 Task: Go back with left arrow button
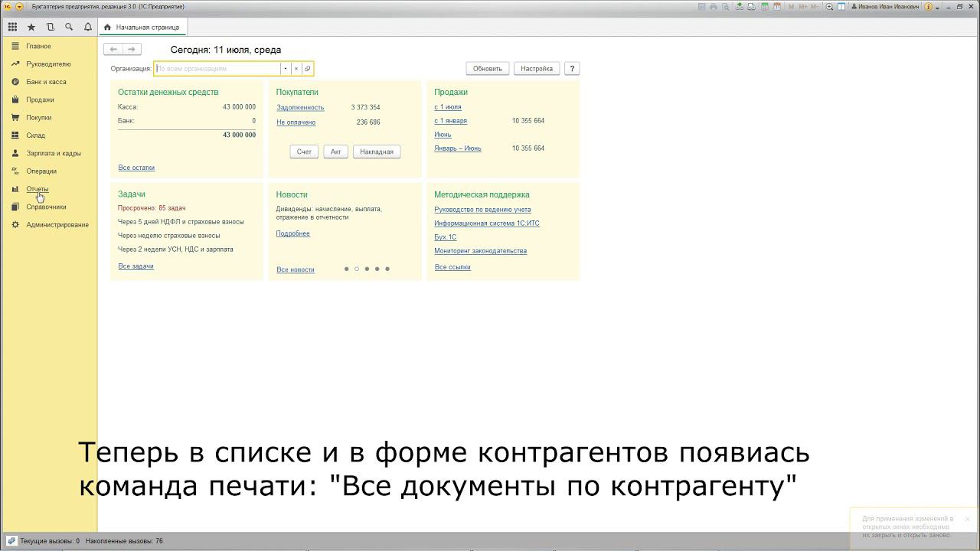[113, 49]
